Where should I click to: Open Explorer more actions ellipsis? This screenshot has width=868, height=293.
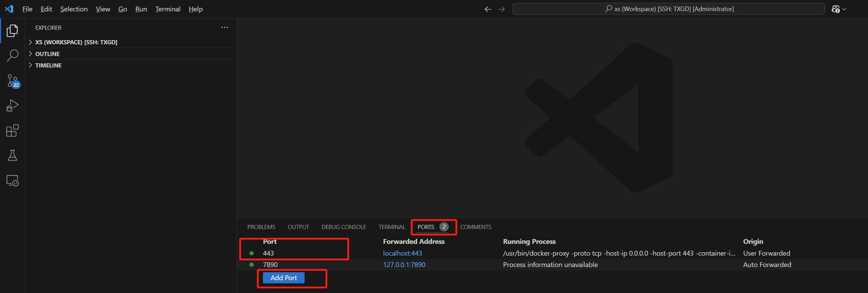(225, 27)
